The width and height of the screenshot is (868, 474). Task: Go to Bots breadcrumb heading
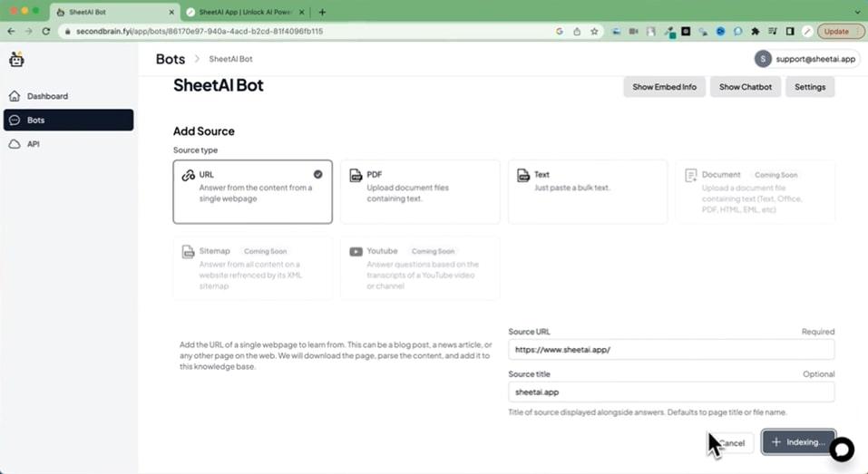[x=171, y=59]
